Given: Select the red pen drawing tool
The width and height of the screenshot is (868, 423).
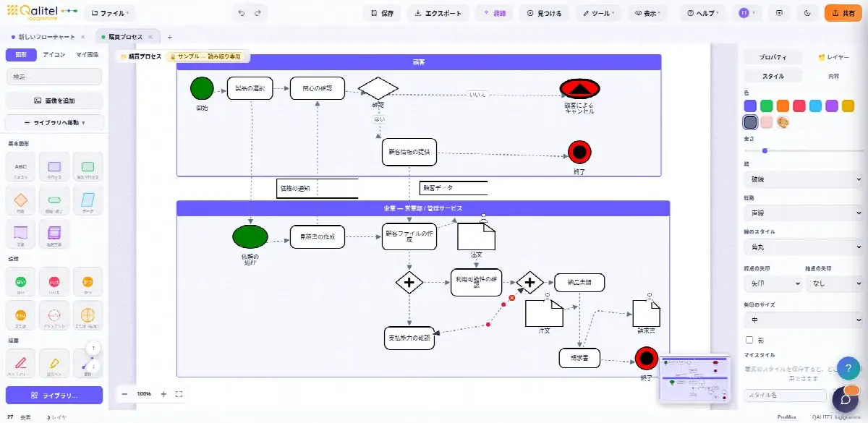Looking at the screenshot, I should coord(21,364).
